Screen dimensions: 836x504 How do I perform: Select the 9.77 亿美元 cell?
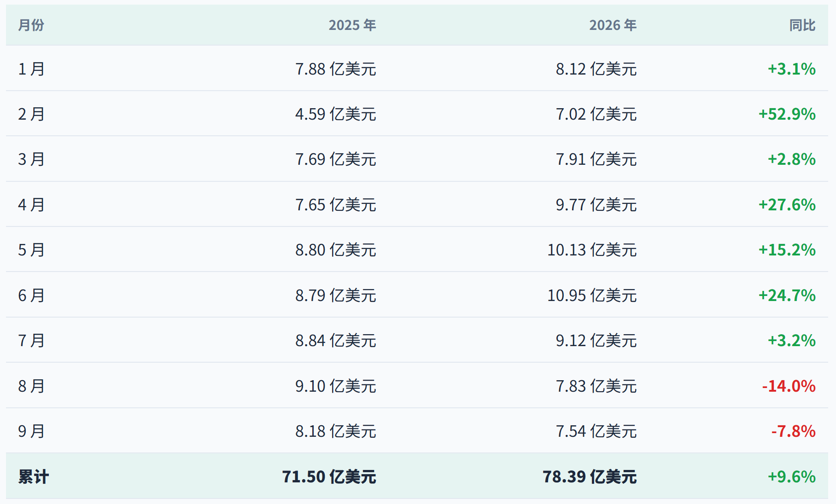(x=596, y=205)
